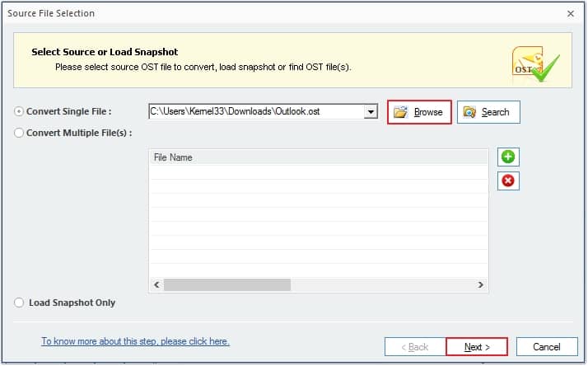Click the Cancel button
This screenshot has width=588, height=366.
(547, 347)
